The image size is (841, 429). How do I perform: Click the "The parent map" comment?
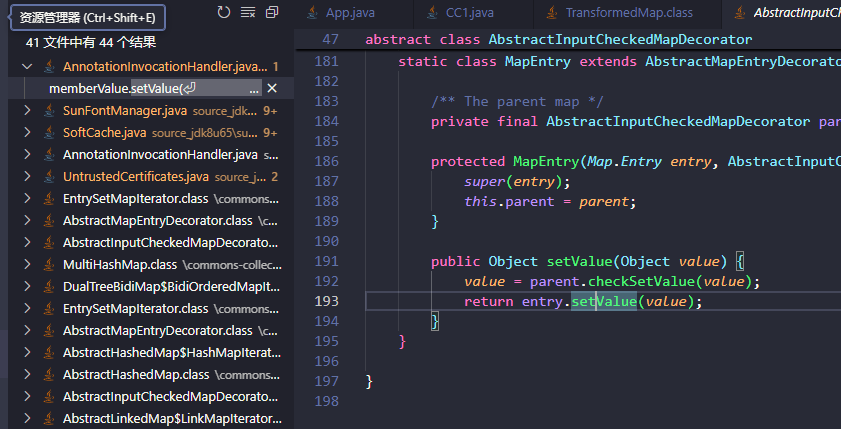click(x=518, y=101)
